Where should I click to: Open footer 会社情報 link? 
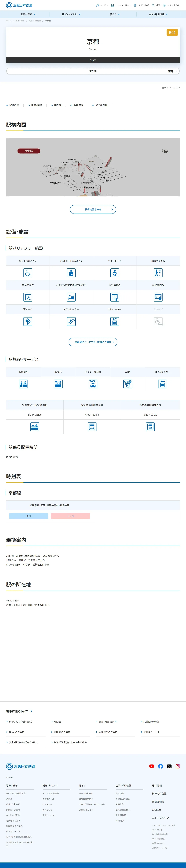(x=120, y=794)
